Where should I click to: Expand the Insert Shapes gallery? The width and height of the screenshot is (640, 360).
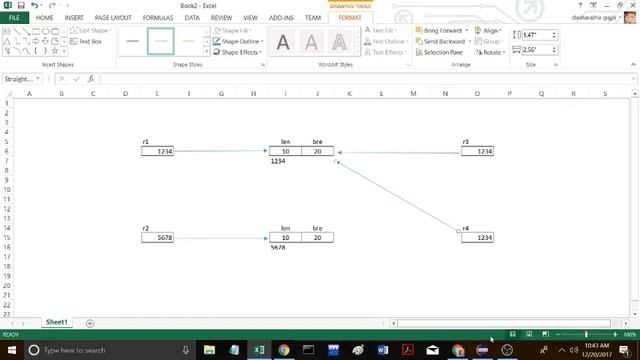[64, 51]
